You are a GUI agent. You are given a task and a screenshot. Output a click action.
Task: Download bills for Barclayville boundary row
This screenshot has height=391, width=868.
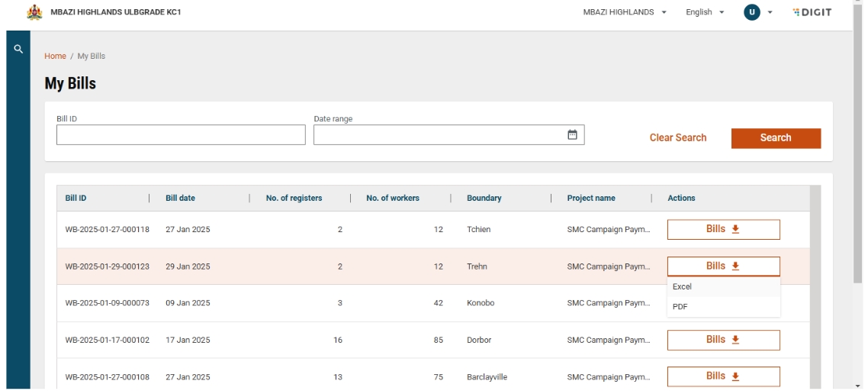coord(723,376)
